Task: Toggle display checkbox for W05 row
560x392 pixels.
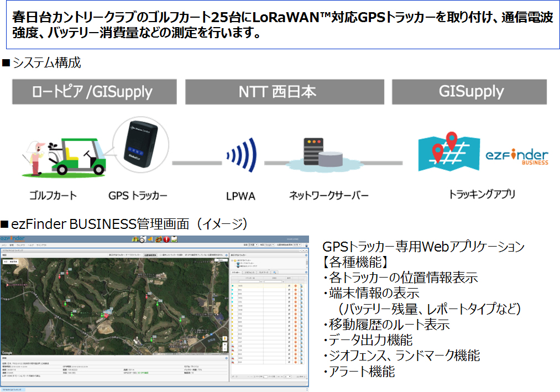Action: point(289,286)
